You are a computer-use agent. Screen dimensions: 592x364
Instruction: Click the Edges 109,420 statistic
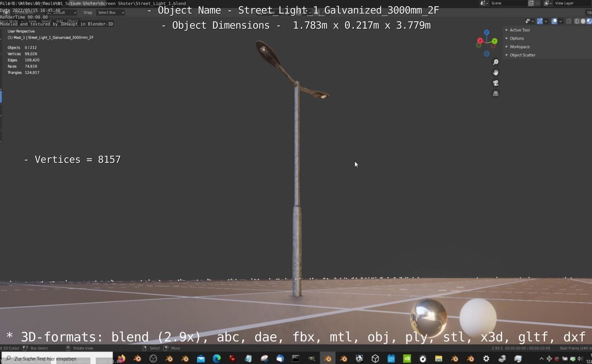pos(23,60)
